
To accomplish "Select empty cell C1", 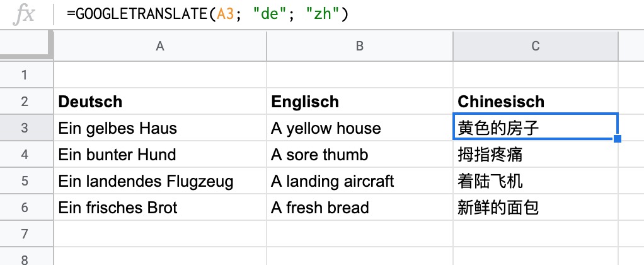I will click(x=536, y=75).
